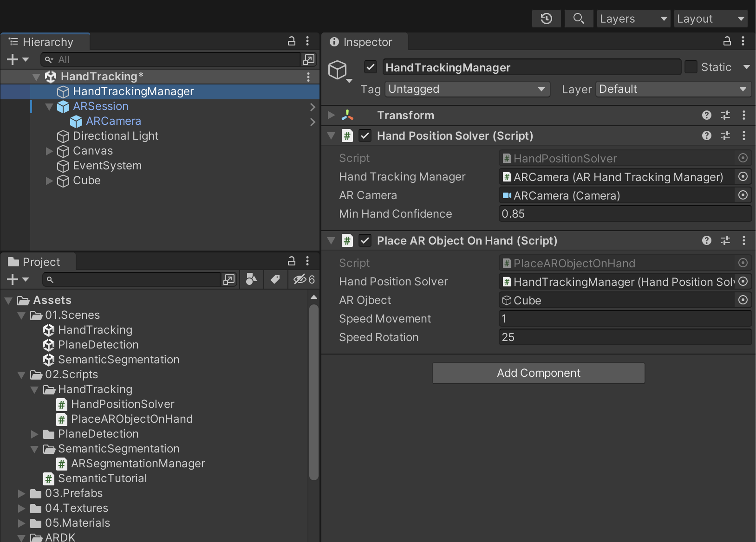Image resolution: width=756 pixels, height=542 pixels.
Task: Open the Tag dropdown showing Untagged
Action: [x=467, y=89]
